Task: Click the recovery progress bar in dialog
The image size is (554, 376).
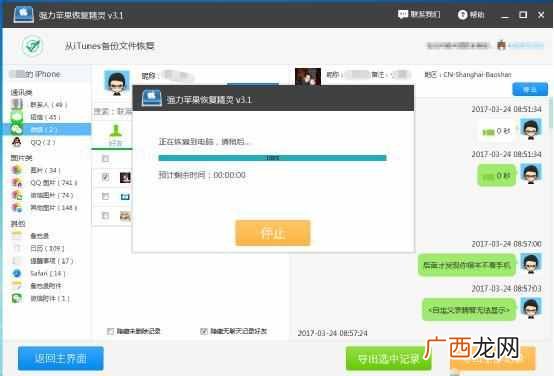Action: pos(272,158)
